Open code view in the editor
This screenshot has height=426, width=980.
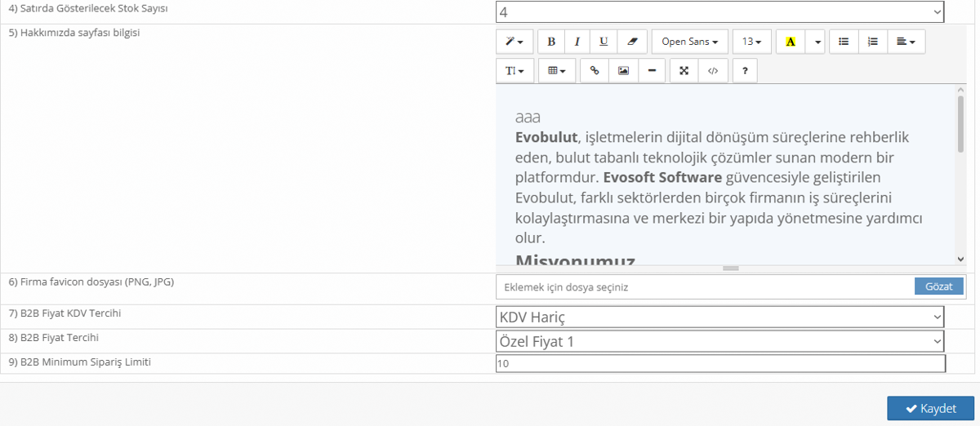pyautogui.click(x=713, y=71)
